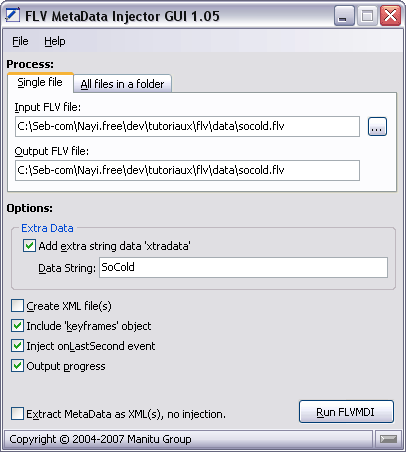Disable Inject onLastSecond event
The height and width of the screenshot is (452, 406).
coord(17,346)
